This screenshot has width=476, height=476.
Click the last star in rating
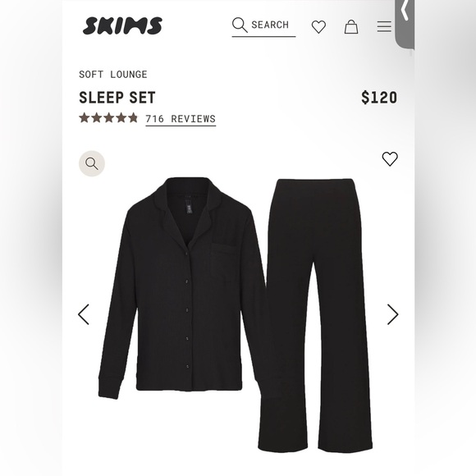(133, 118)
